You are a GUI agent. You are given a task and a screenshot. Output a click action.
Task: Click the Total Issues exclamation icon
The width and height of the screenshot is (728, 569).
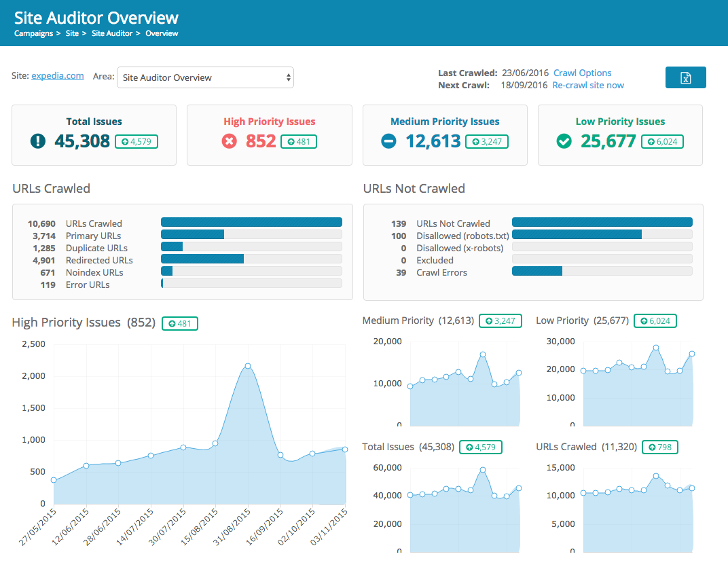tap(38, 141)
